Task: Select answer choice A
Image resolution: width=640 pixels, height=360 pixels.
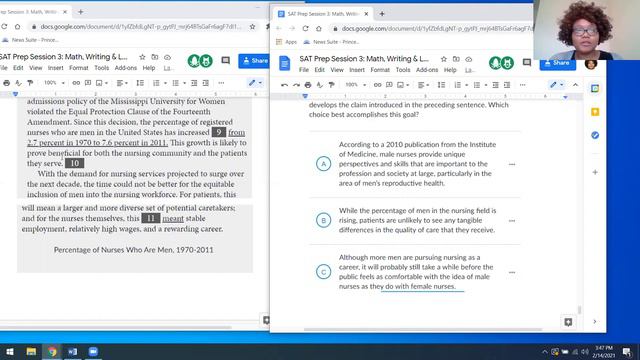Action: [x=323, y=164]
